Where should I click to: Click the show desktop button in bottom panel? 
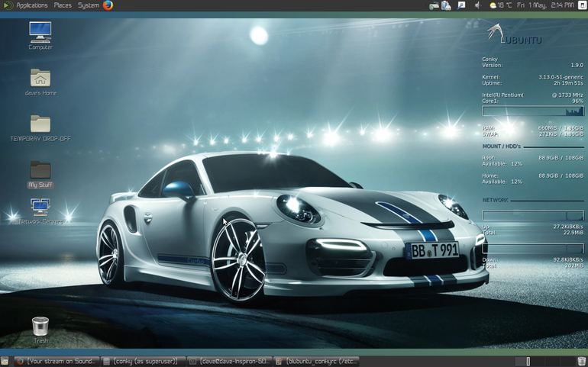click(x=5, y=362)
